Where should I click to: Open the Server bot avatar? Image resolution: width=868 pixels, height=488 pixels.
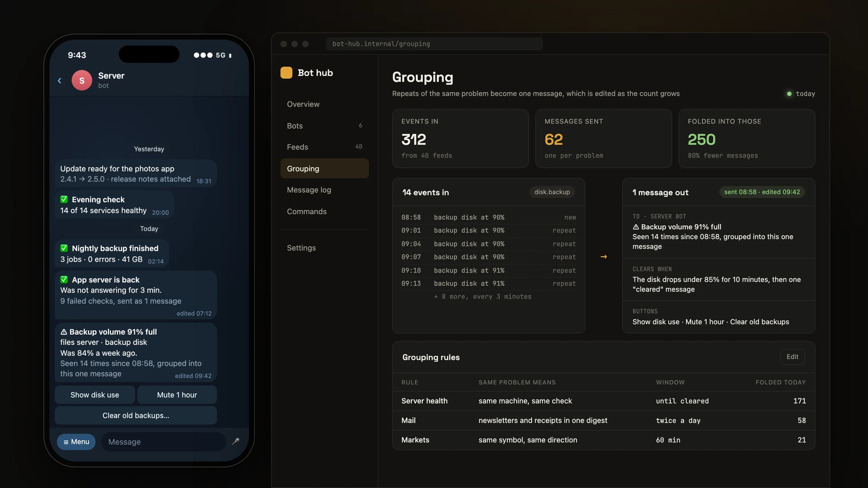click(x=82, y=80)
